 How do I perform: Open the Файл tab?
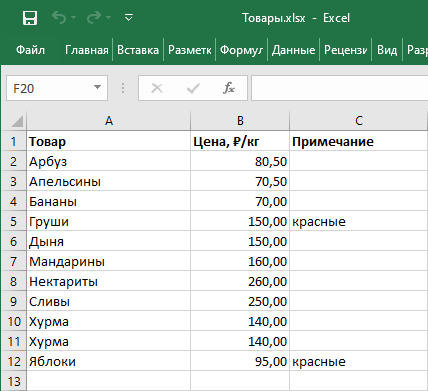[30, 50]
